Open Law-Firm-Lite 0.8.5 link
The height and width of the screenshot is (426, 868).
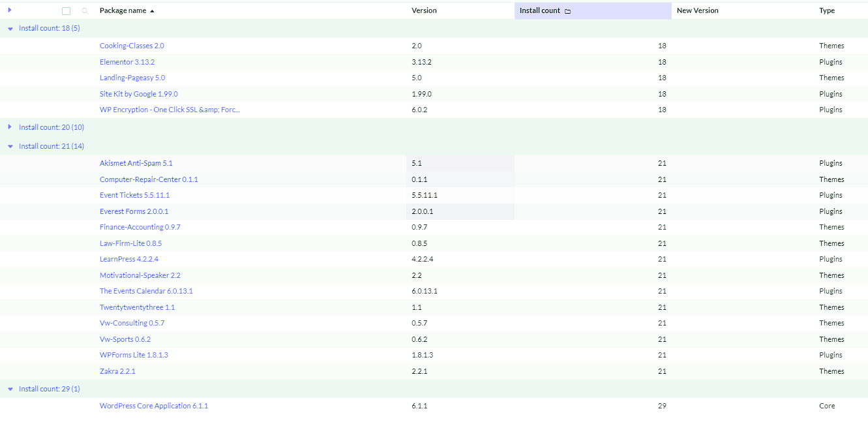pyautogui.click(x=130, y=243)
